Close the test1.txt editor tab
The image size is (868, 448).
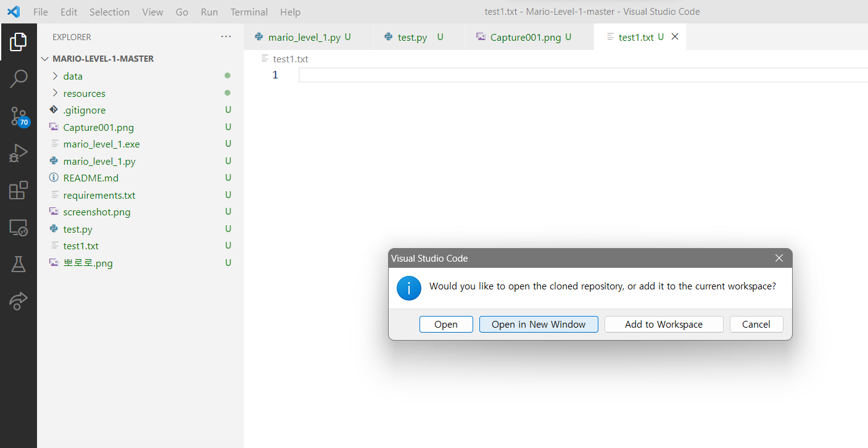[x=675, y=37]
